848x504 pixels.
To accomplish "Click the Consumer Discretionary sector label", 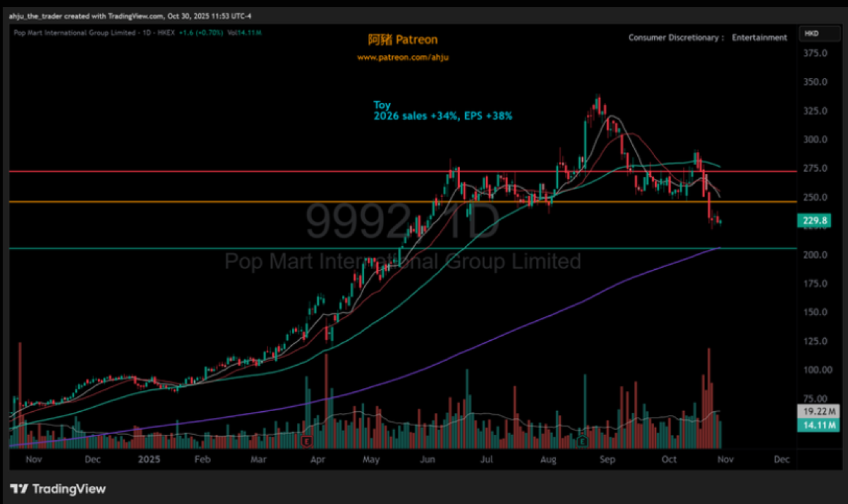I will pyautogui.click(x=675, y=37).
